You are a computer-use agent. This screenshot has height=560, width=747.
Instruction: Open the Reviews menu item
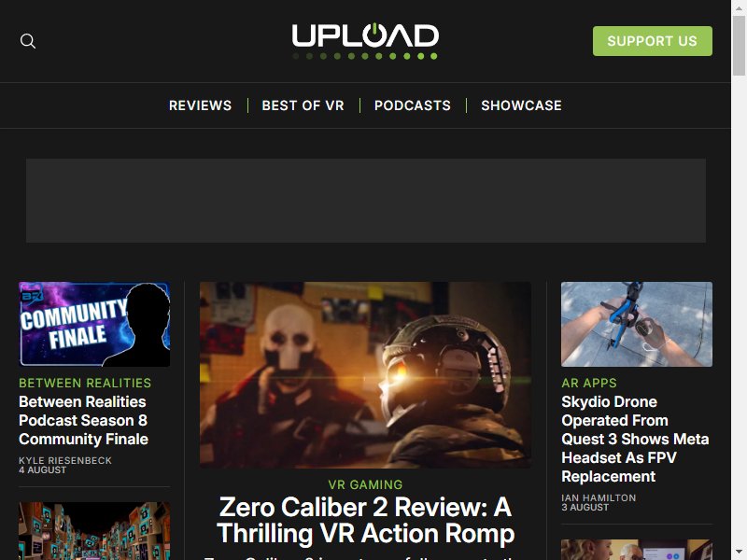click(200, 105)
